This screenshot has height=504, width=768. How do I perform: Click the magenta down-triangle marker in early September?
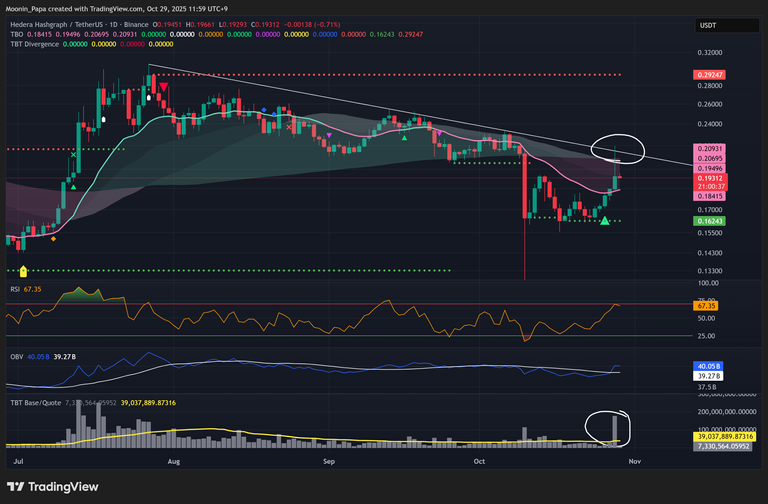pyautogui.click(x=330, y=134)
